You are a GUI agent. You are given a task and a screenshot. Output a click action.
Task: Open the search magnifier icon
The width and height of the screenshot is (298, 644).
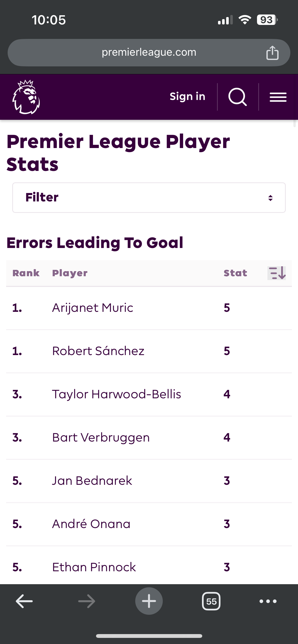tap(238, 97)
